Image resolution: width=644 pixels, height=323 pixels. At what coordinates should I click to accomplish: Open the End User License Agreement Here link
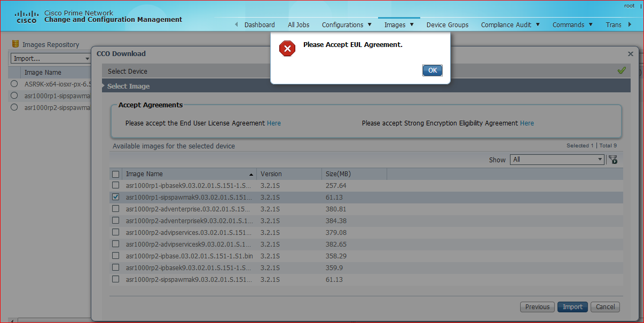coord(274,123)
